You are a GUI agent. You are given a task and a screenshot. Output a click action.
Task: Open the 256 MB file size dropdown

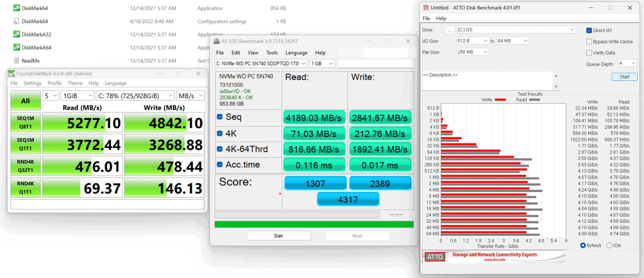(x=473, y=52)
